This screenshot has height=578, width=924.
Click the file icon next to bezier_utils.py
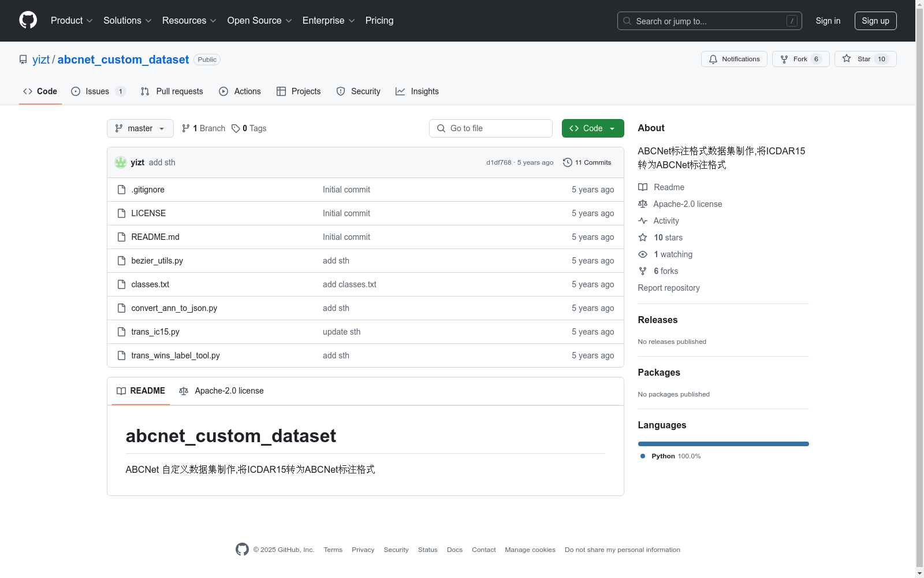pos(121,261)
